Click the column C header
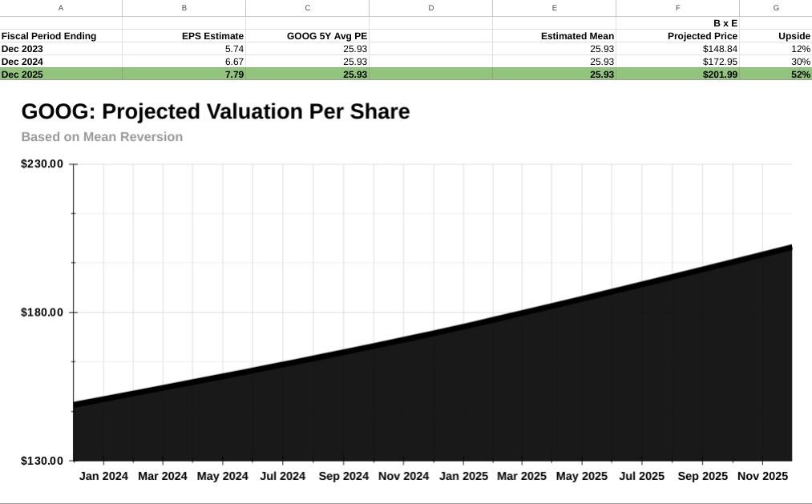The image size is (812, 504). coord(307,8)
